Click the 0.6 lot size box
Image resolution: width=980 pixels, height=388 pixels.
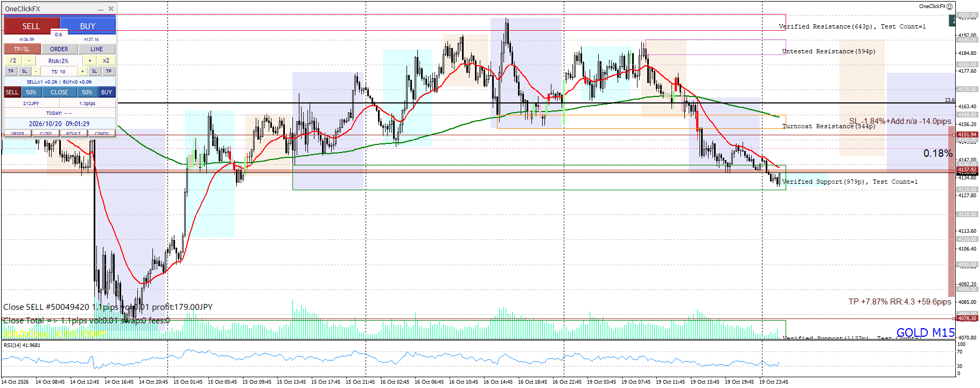[x=58, y=34]
